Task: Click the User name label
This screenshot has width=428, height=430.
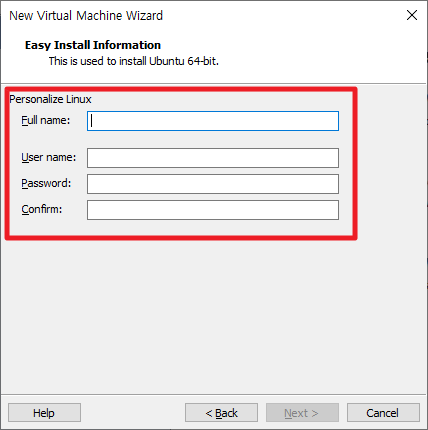Action: pyautogui.click(x=49, y=157)
